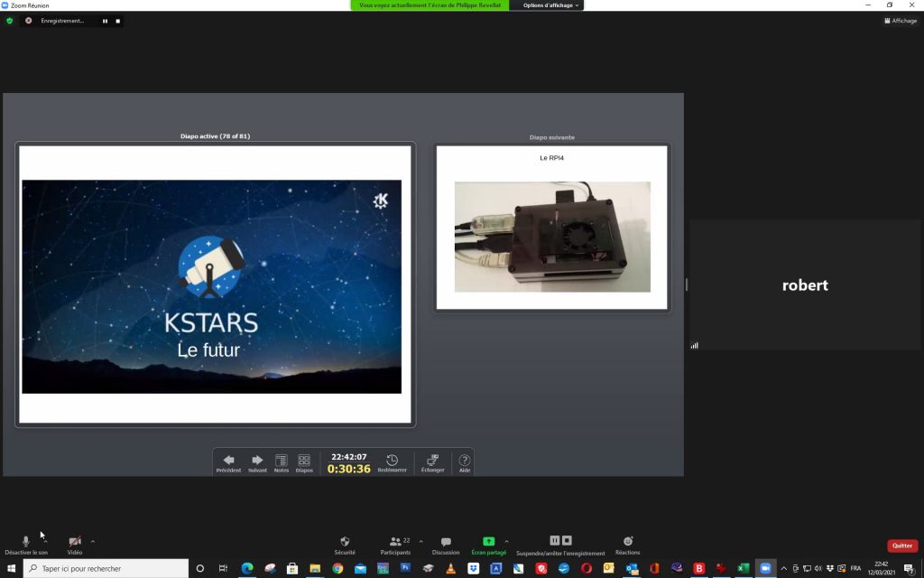Viewport: 924px width, 578px height.
Task: Open Dropbox from the taskbar
Action: (473, 569)
